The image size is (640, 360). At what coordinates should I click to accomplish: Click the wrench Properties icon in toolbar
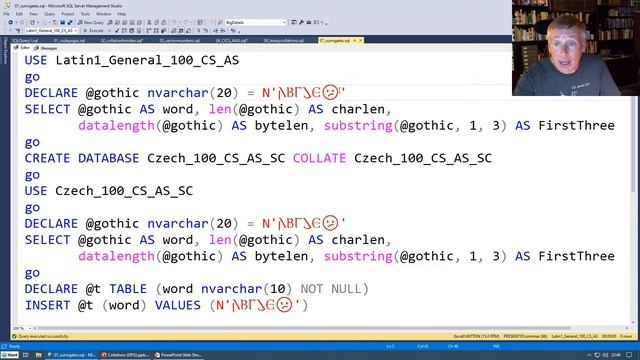tap(301, 22)
